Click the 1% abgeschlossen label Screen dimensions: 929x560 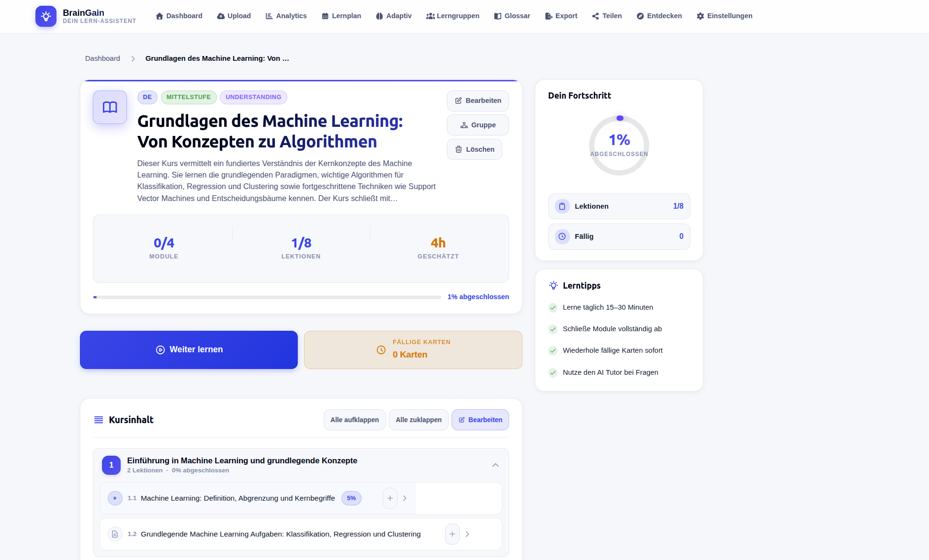click(478, 297)
